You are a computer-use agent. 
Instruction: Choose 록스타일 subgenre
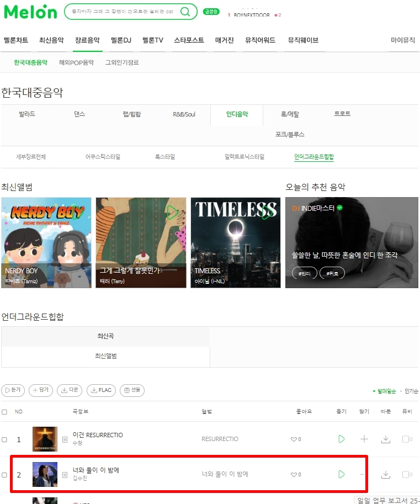coord(165,157)
